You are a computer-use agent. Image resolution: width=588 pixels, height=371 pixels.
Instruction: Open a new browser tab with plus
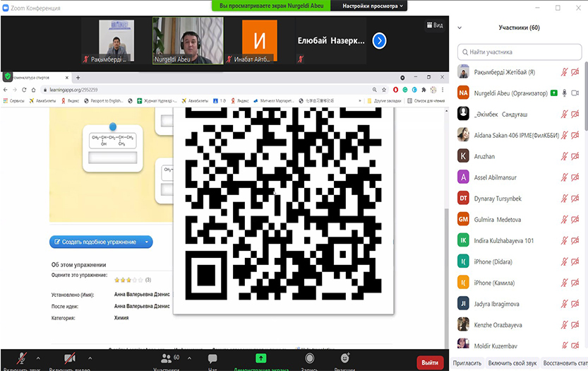[x=78, y=78]
